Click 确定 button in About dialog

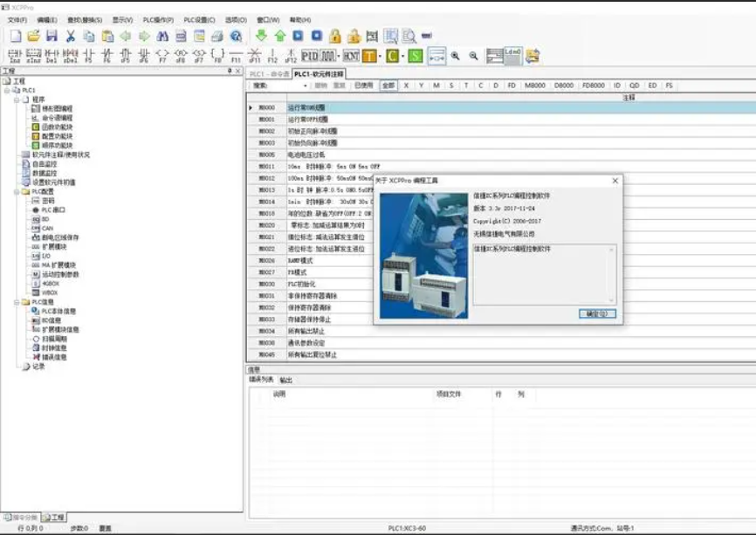click(x=597, y=314)
